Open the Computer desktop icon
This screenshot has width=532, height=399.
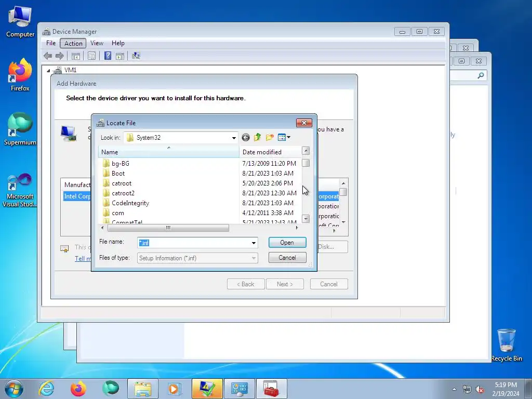(20, 21)
